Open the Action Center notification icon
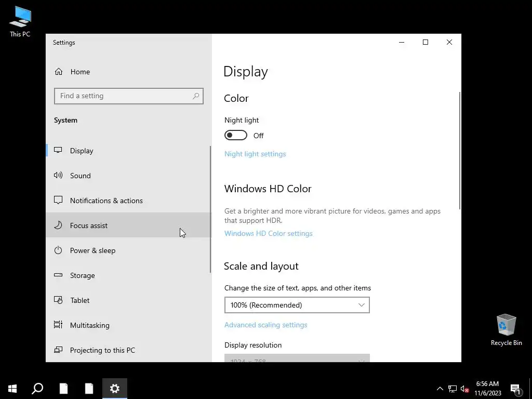This screenshot has width=532, height=399. [x=515, y=389]
